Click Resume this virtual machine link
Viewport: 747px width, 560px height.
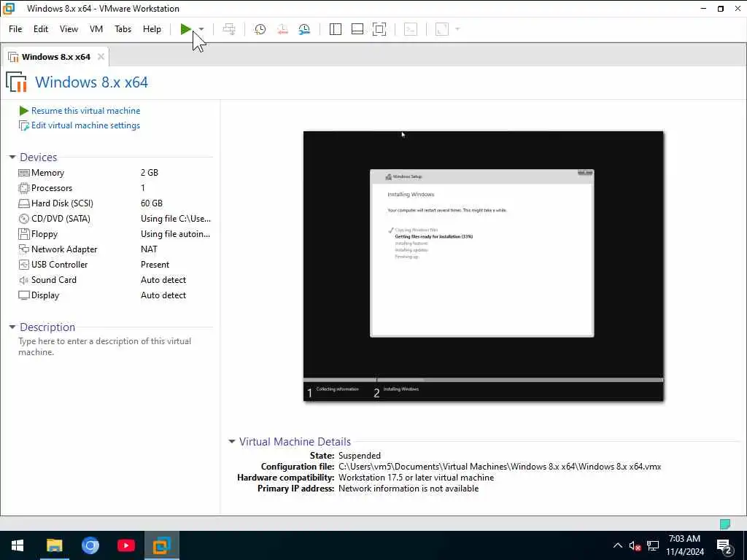(x=85, y=111)
